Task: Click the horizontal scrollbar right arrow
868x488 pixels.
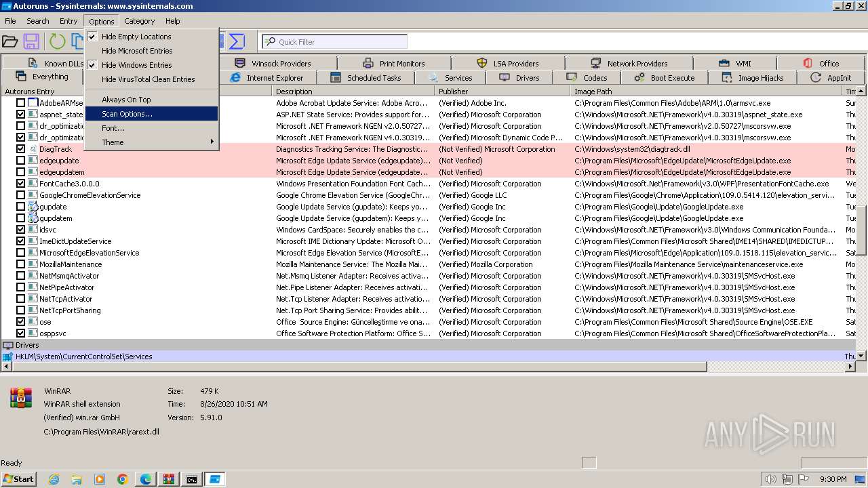Action: click(x=850, y=367)
